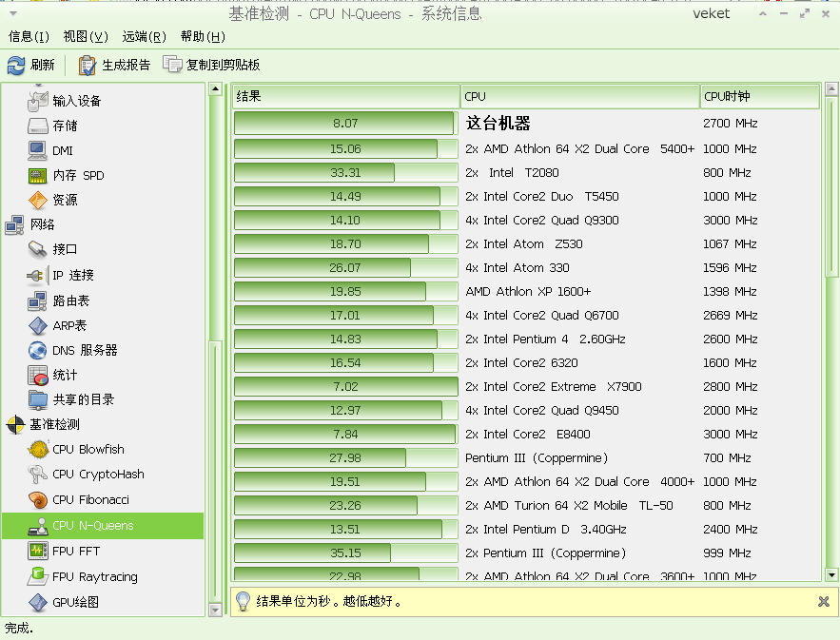Sort by the CPU column header
840x640 pixels.
580,96
